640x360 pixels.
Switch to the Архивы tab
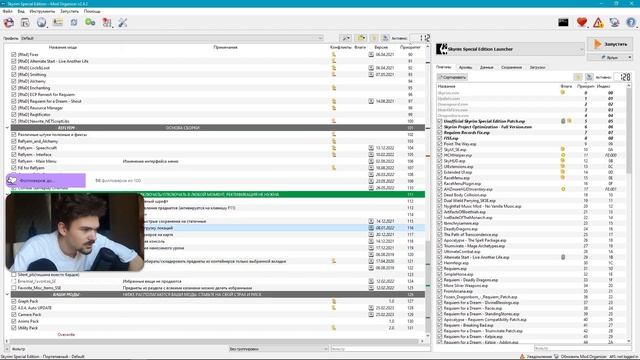click(x=465, y=67)
